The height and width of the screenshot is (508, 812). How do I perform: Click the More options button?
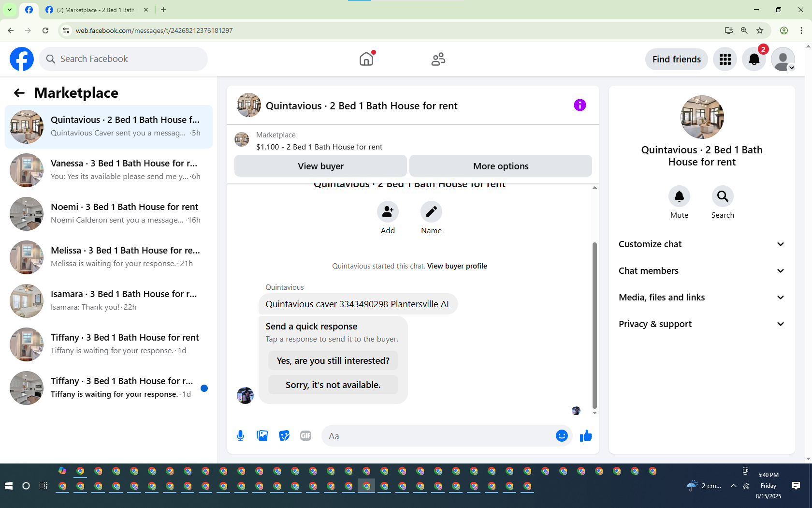(501, 166)
